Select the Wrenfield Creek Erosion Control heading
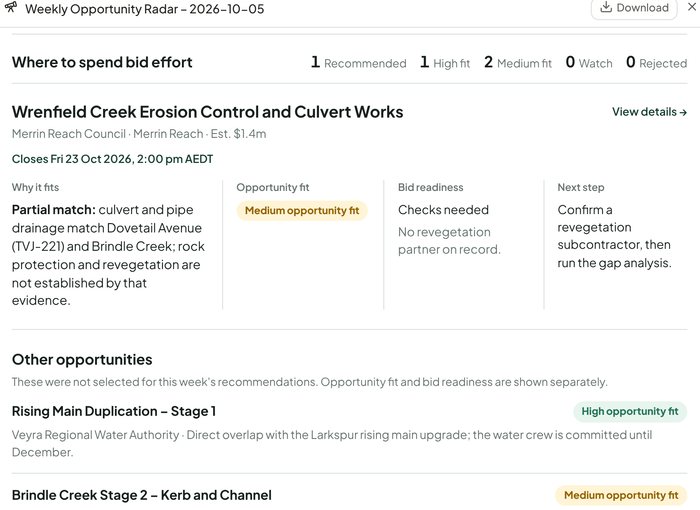This screenshot has height=510, width=700. point(207,112)
